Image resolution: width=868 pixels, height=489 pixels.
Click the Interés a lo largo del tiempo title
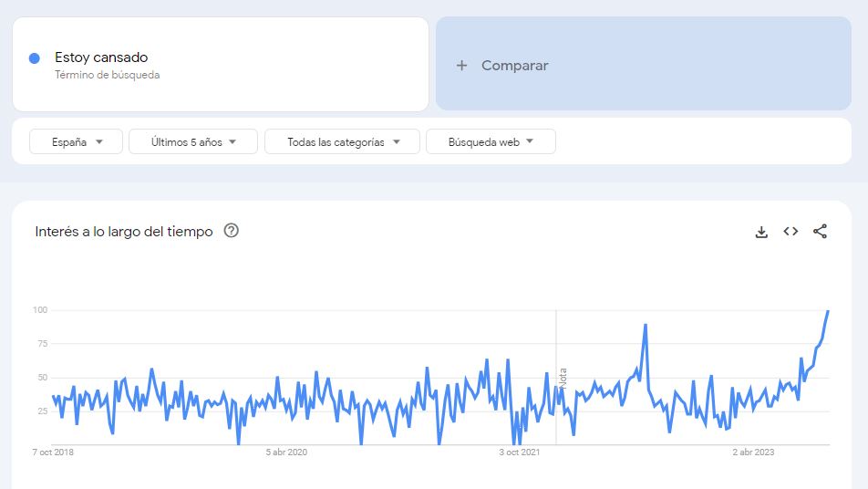point(124,232)
